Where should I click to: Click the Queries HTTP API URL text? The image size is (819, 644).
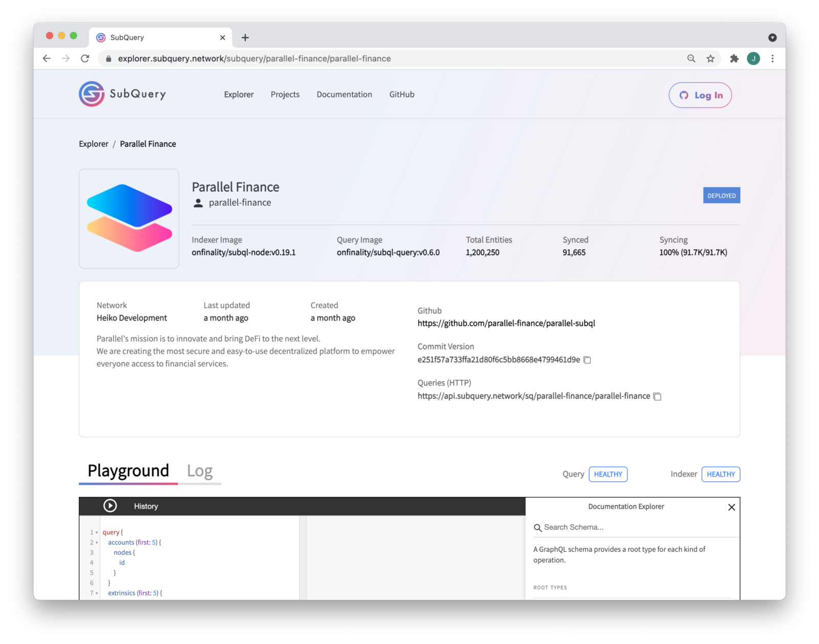pyautogui.click(x=534, y=396)
